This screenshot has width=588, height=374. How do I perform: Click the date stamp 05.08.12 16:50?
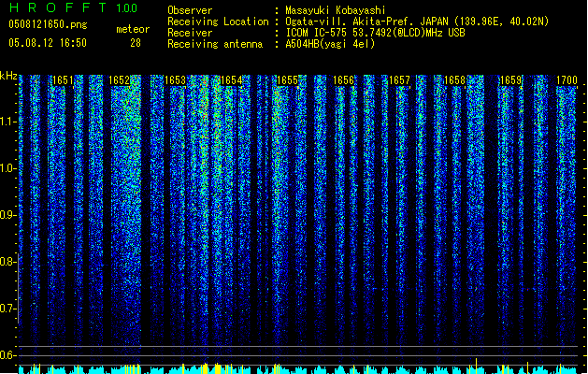(x=48, y=43)
